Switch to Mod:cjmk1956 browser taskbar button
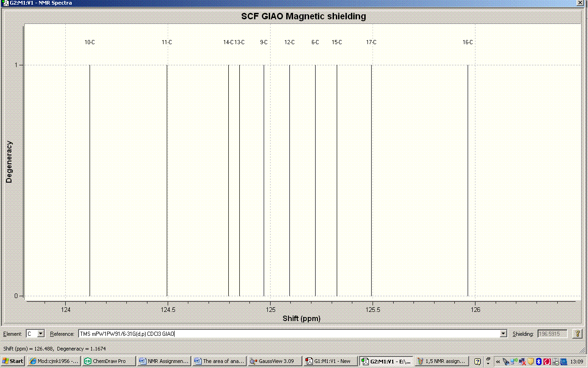Image resolution: width=588 pixels, height=368 pixels. [54, 361]
